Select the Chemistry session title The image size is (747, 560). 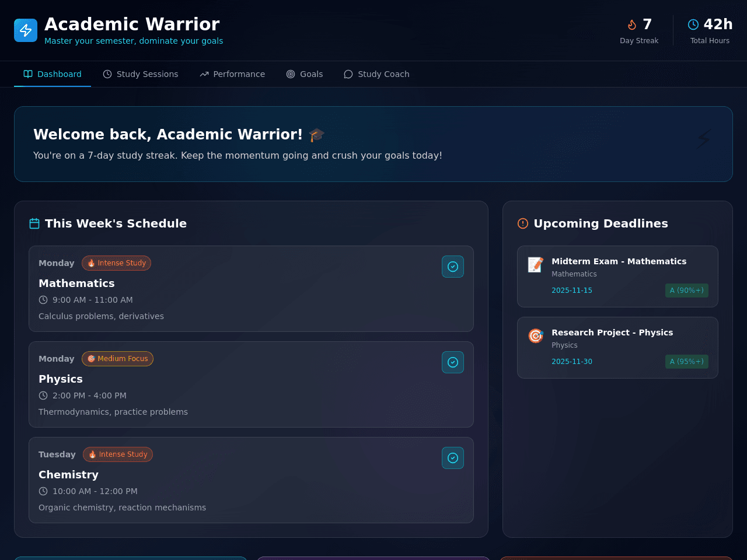coord(68,475)
